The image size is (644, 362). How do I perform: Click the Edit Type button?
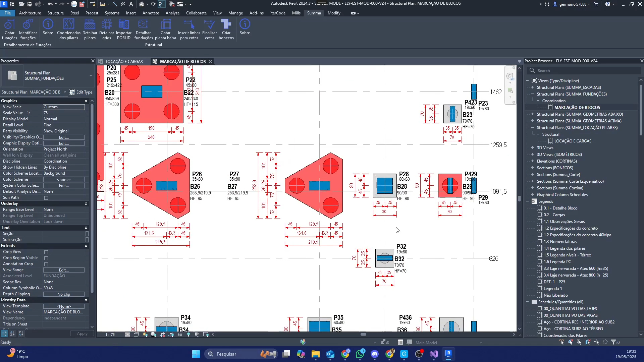81,92
